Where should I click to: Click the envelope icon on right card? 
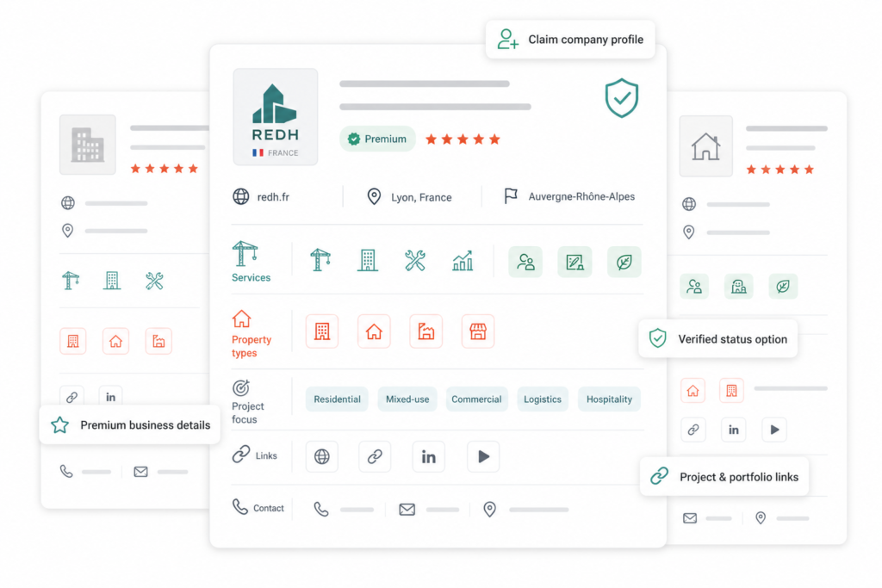coord(690,517)
